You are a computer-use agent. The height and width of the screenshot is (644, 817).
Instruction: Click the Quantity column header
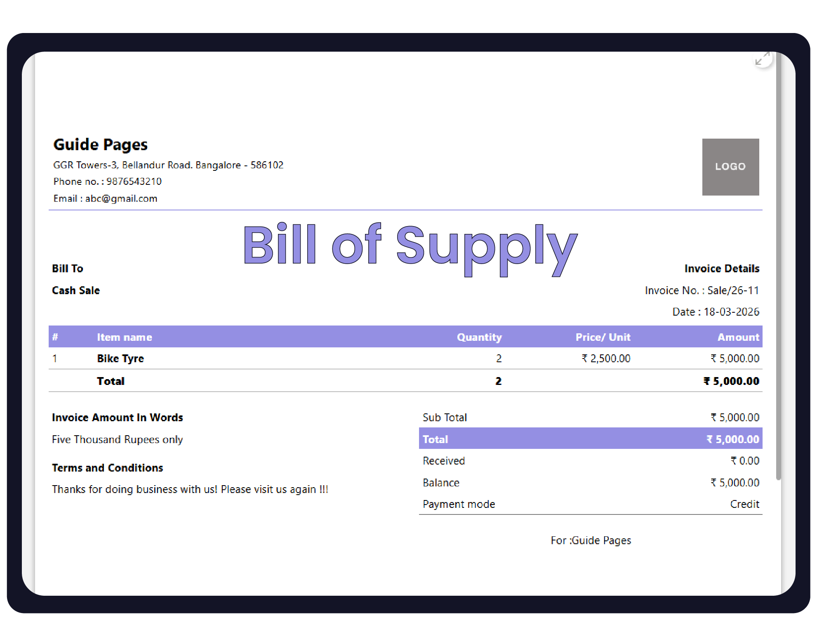(480, 337)
